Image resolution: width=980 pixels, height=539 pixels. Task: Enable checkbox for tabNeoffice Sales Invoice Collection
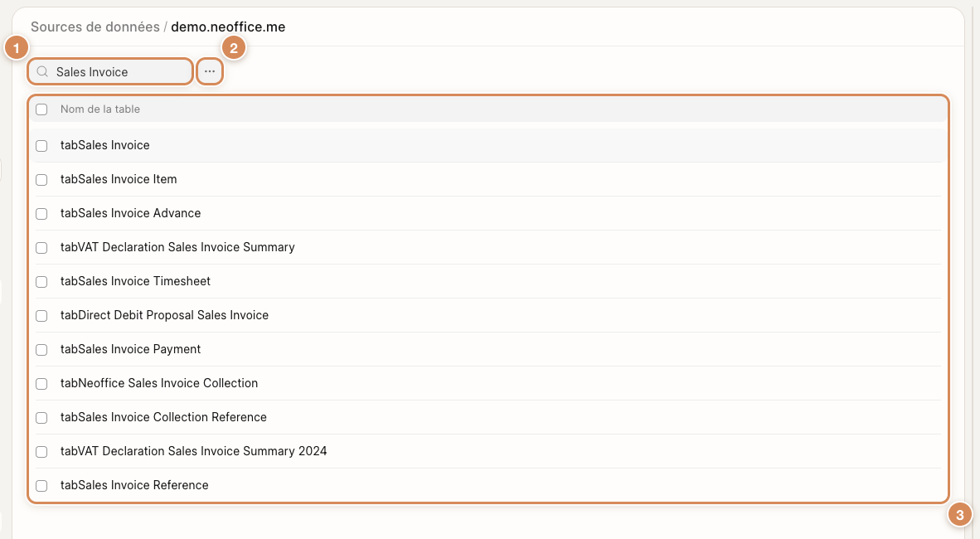tap(42, 384)
